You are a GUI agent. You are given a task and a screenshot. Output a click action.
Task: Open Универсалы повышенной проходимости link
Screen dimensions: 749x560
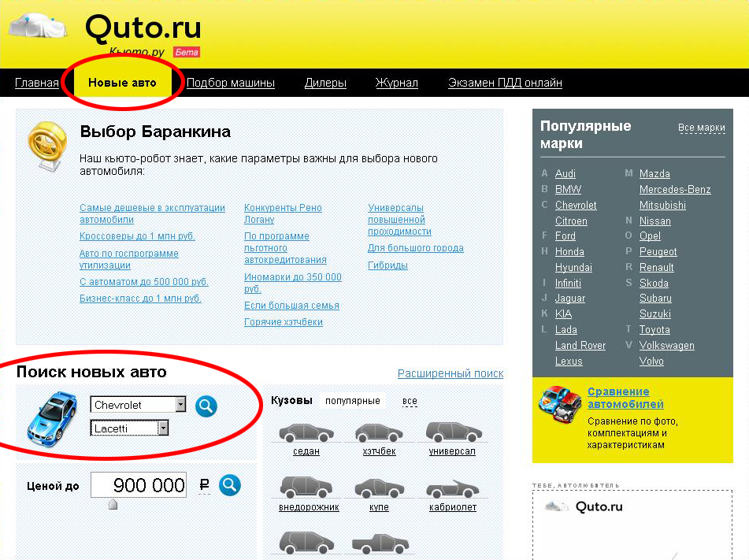point(399,219)
